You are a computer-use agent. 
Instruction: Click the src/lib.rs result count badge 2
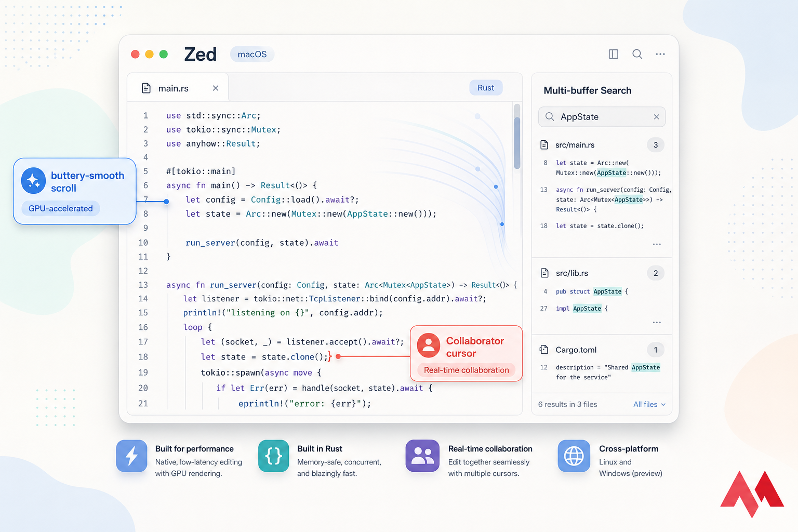point(656,273)
